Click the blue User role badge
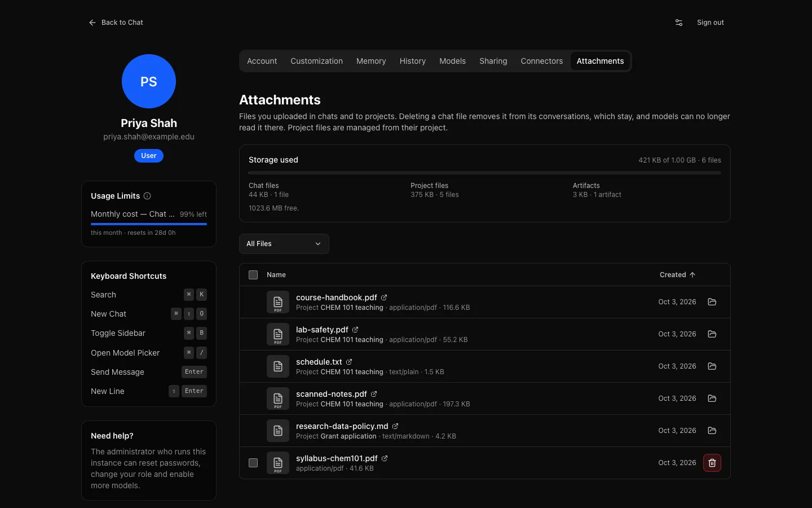 (x=149, y=156)
